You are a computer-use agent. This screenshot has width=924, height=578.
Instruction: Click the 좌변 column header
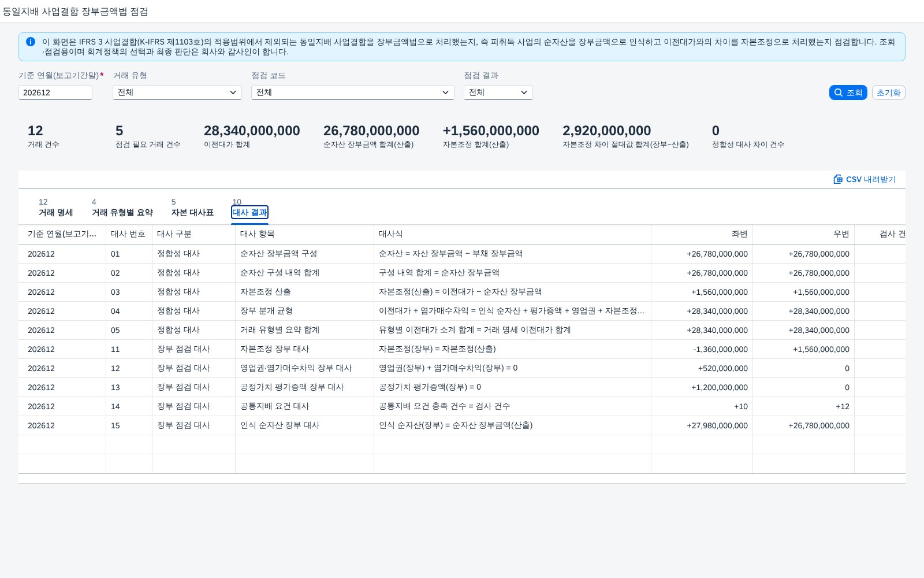tap(702, 234)
